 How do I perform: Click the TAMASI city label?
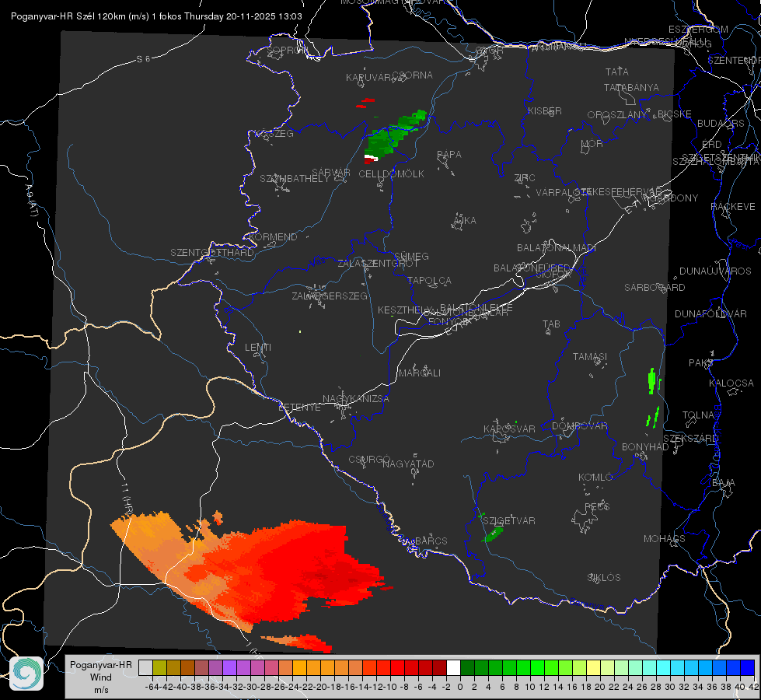click(x=590, y=357)
